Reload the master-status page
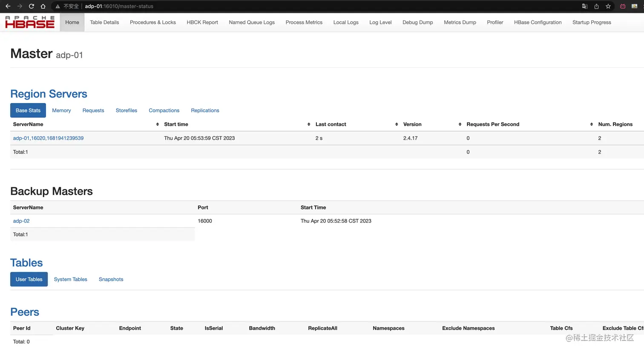Image resolution: width=644 pixels, height=352 pixels. 31,6
